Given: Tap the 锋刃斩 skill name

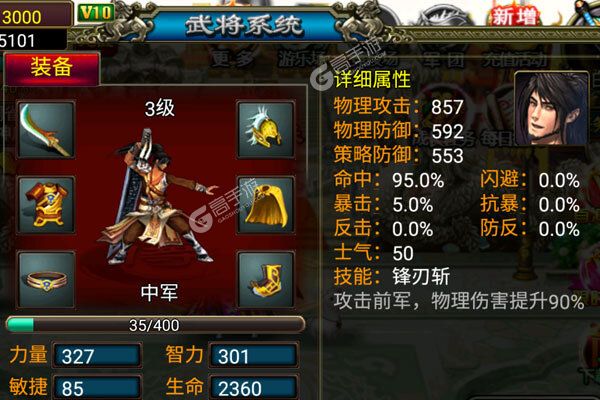Looking at the screenshot, I should 421,277.
